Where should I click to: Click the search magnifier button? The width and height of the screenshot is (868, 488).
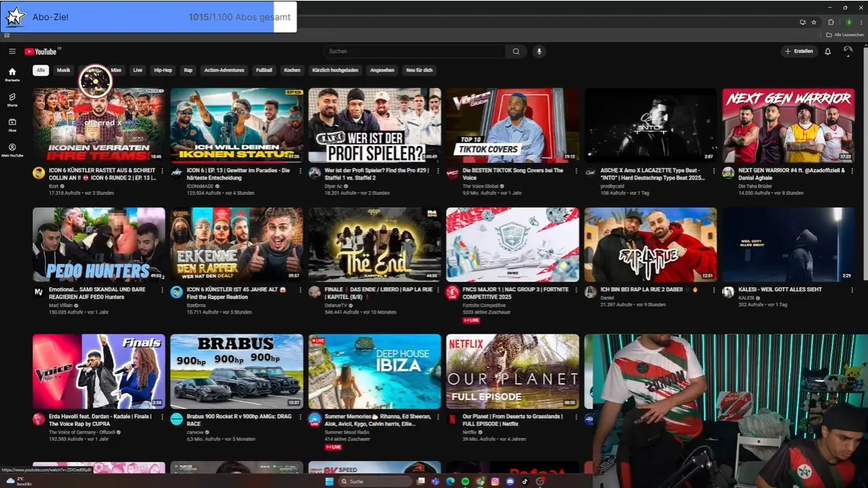pyautogui.click(x=516, y=52)
